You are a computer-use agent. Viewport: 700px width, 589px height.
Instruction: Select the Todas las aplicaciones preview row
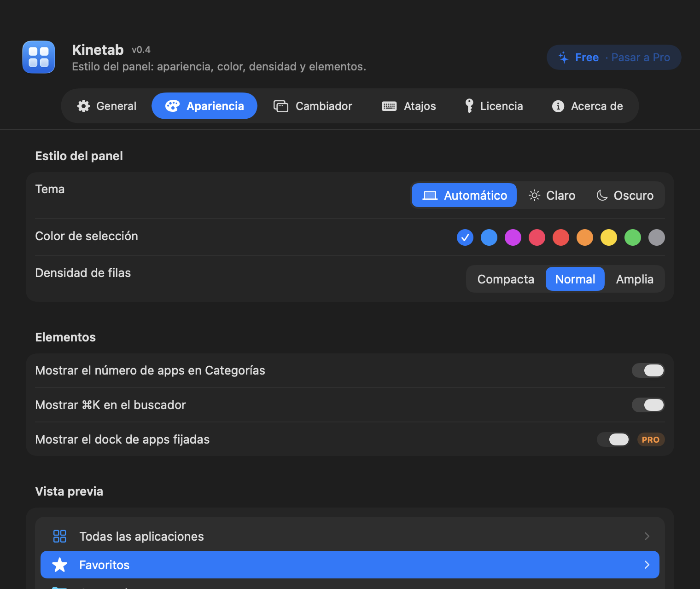click(x=350, y=536)
